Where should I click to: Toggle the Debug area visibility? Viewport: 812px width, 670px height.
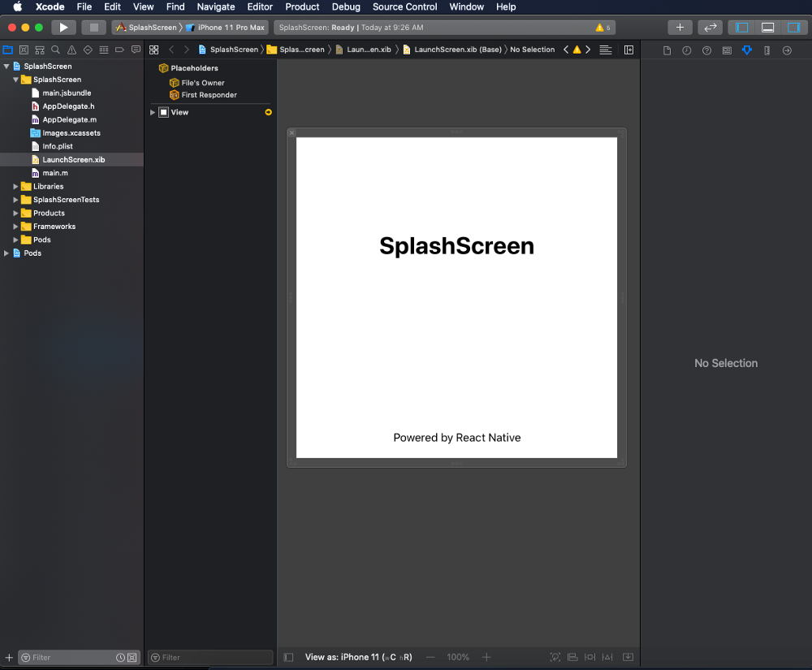[767, 28]
